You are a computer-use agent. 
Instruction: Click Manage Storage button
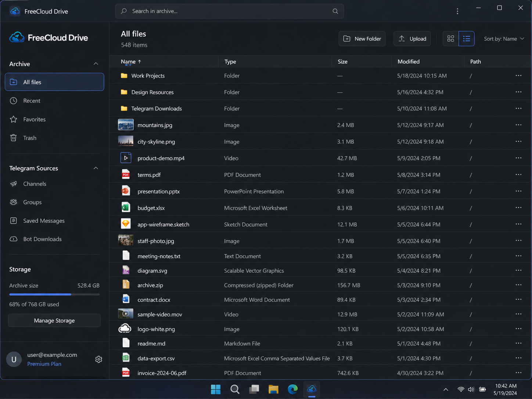pyautogui.click(x=54, y=320)
